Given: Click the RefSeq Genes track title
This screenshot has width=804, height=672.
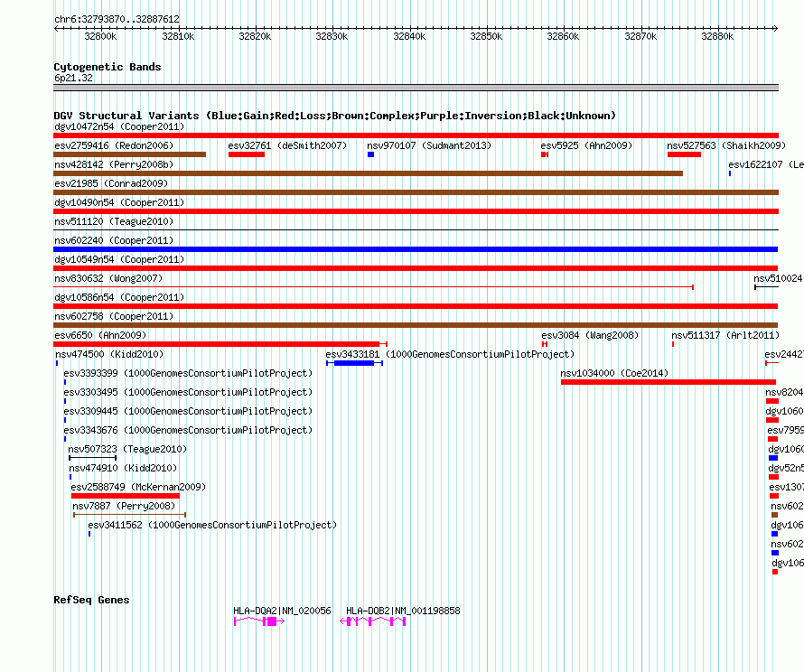Looking at the screenshot, I should pyautogui.click(x=91, y=600).
